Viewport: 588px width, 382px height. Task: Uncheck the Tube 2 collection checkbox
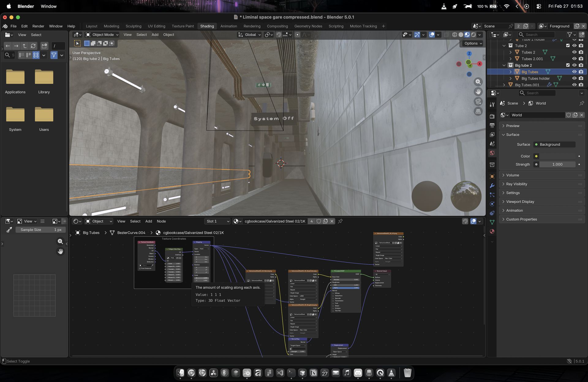(568, 46)
